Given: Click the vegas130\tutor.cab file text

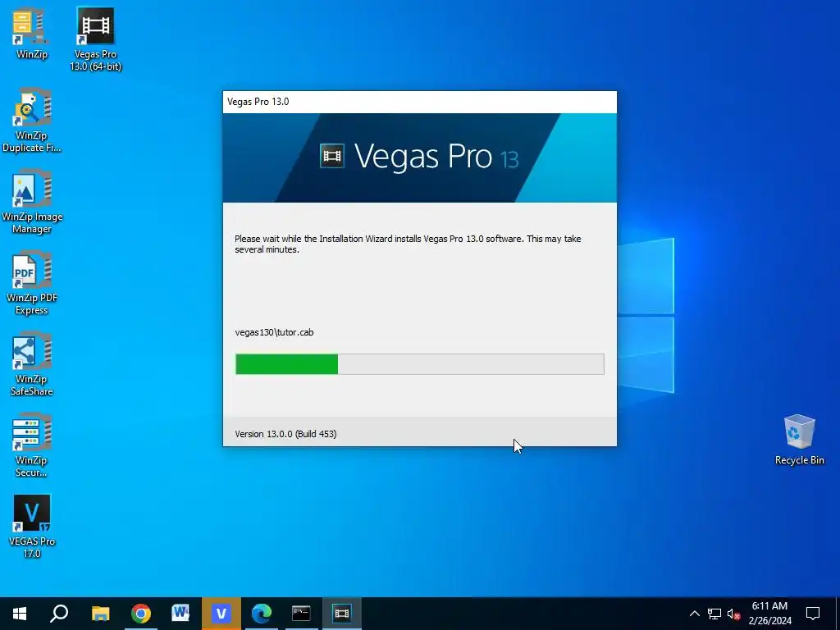Looking at the screenshot, I should [274, 332].
